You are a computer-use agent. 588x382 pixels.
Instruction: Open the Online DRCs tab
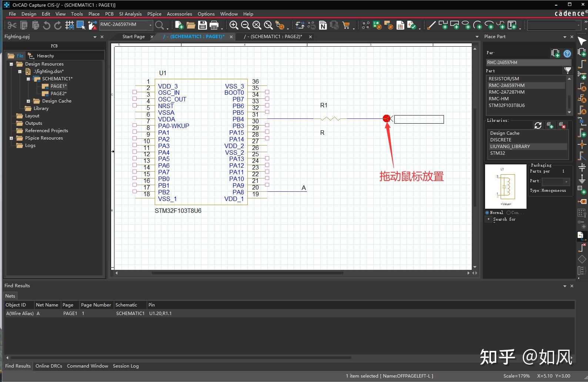tap(49, 366)
